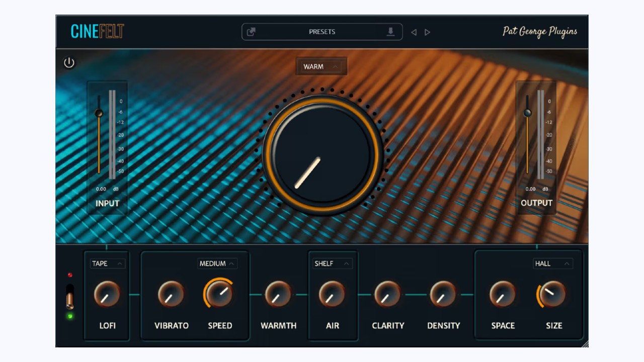Image resolution: width=644 pixels, height=362 pixels.
Task: Click the CLARITY knob
Action: [387, 294]
